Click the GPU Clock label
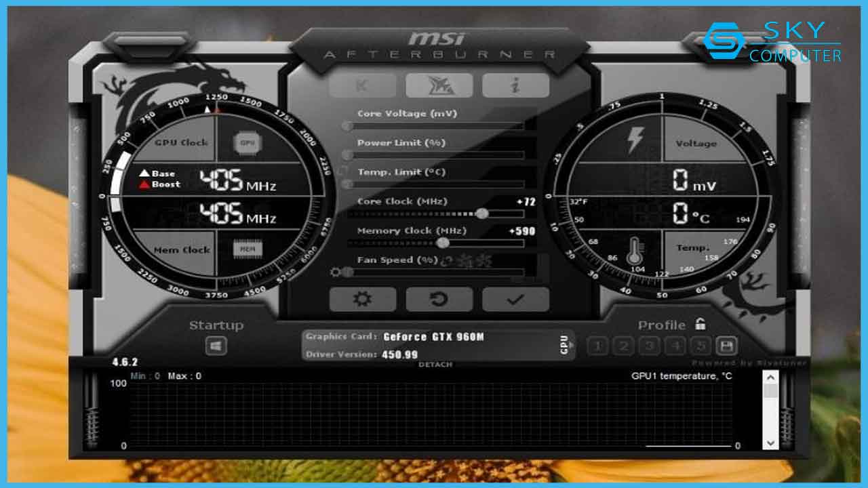 point(181,142)
